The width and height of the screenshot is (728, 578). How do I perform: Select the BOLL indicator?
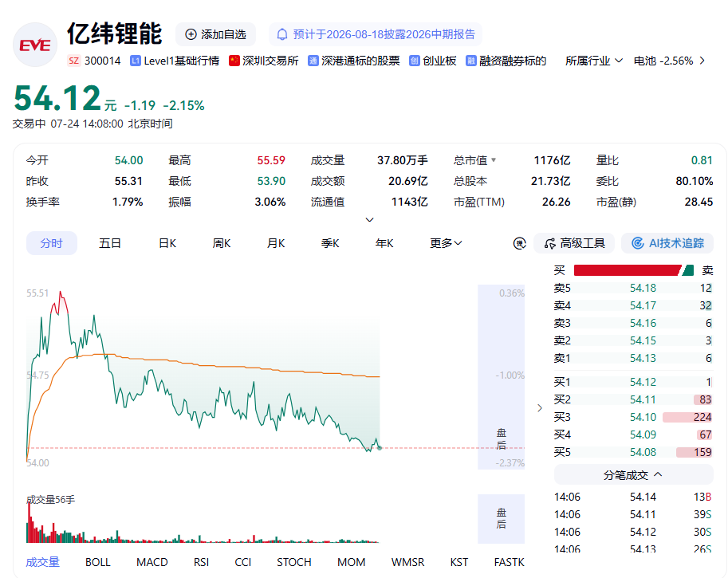tap(98, 562)
